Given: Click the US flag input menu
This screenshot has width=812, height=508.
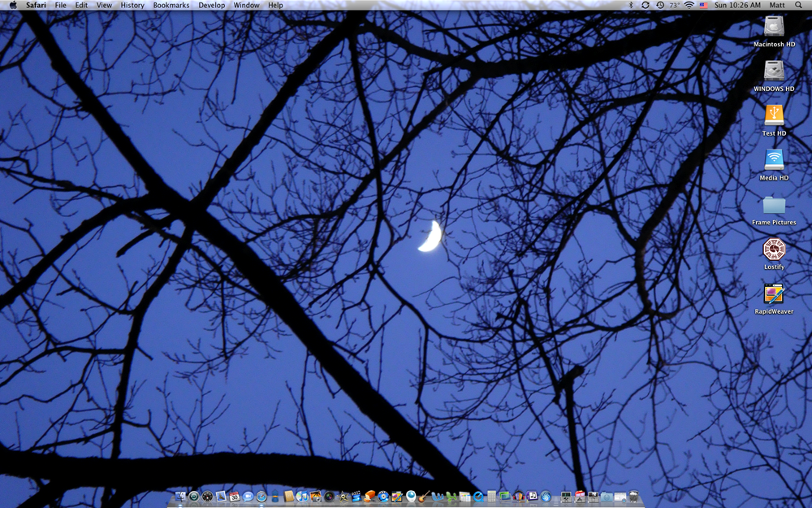Looking at the screenshot, I should coord(704,5).
